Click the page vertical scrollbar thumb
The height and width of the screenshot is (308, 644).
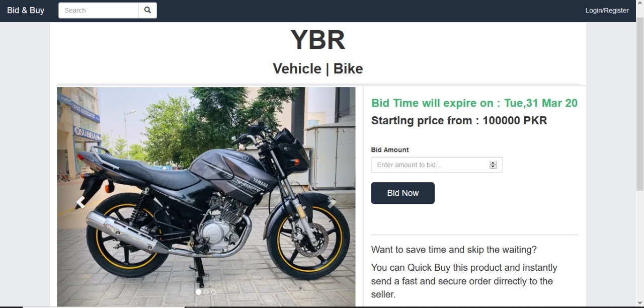[x=640, y=103]
